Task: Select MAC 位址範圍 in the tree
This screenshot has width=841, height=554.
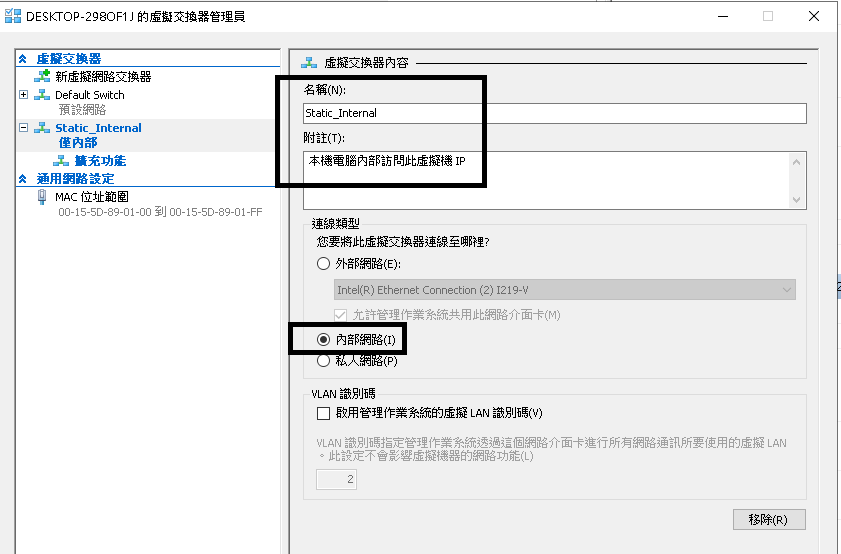Action: point(92,197)
